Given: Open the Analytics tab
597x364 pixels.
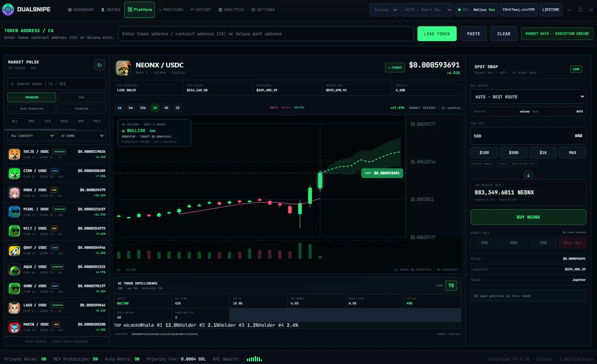Looking at the screenshot, I should [x=231, y=10].
